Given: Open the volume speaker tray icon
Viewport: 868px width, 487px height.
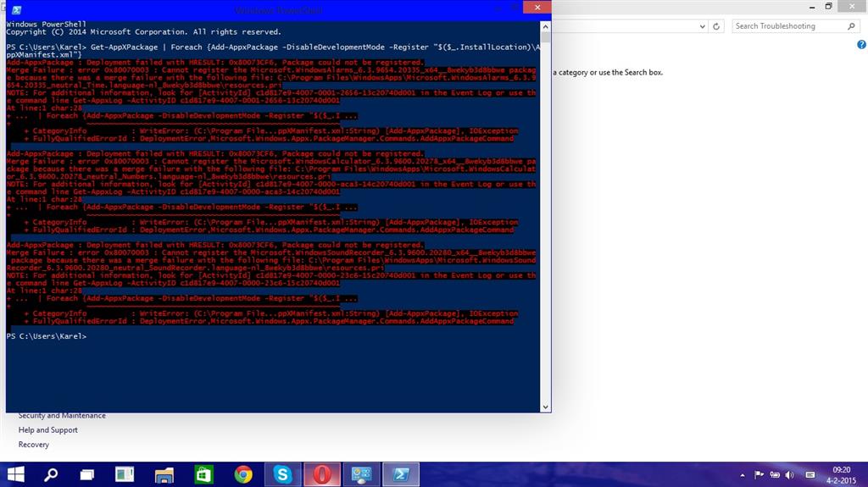Looking at the screenshot, I should tap(790, 475).
